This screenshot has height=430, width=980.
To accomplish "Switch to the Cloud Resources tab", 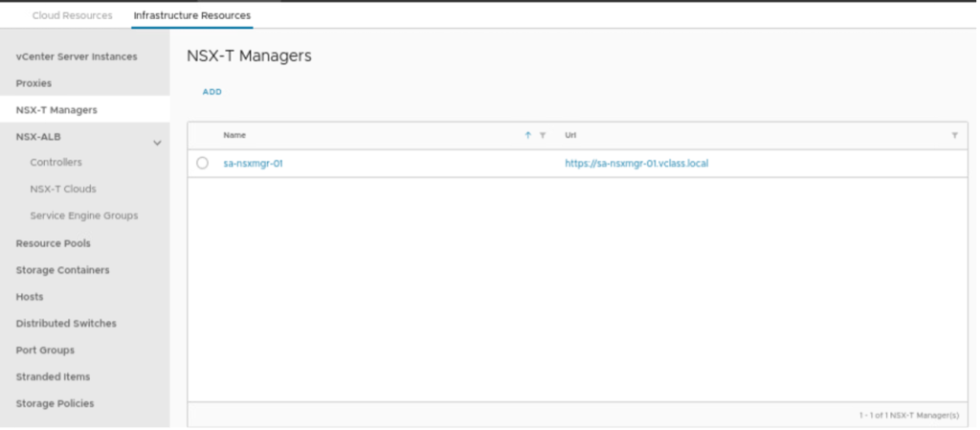I will click(72, 15).
